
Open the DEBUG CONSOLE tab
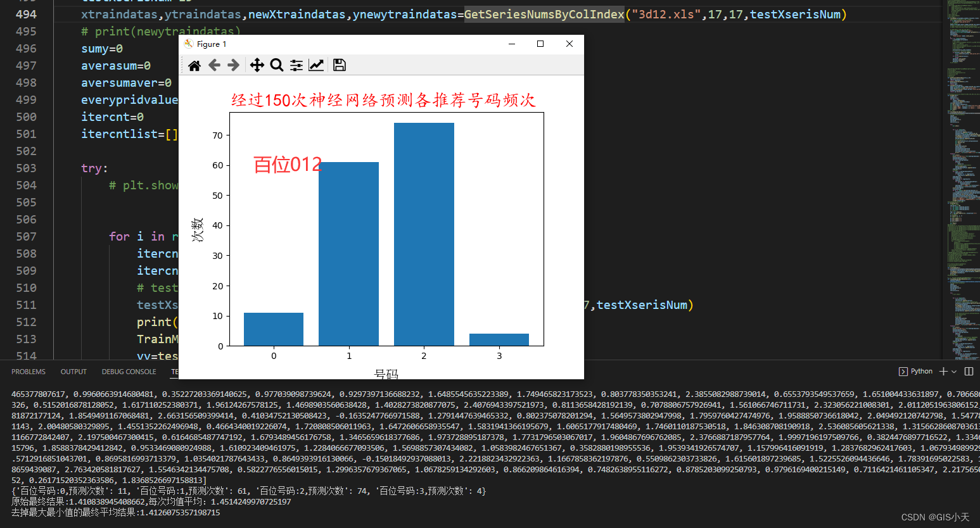tap(129, 372)
